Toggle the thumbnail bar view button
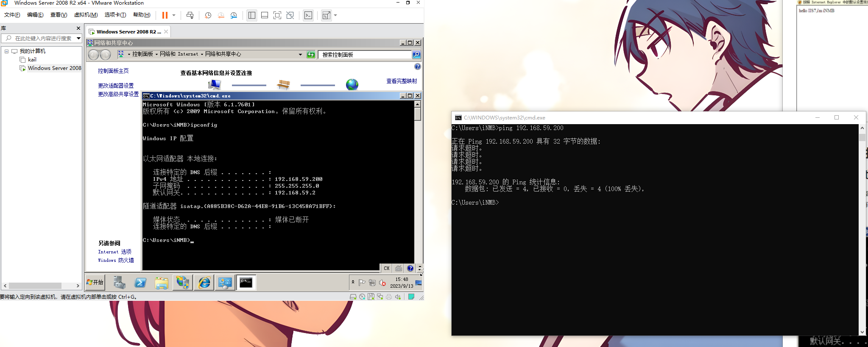Viewport: 868px width, 347px height. pos(265,15)
